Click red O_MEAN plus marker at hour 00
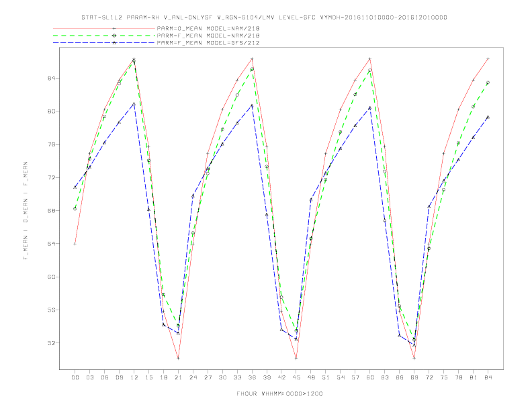The image size is (532, 411). 75,244
